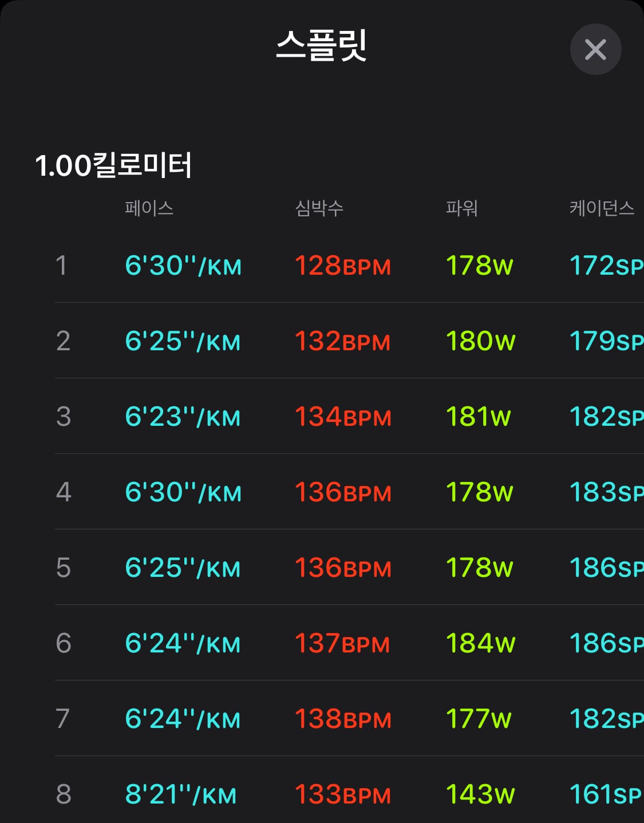Select split 8 pace 8'21''/KM

click(180, 794)
